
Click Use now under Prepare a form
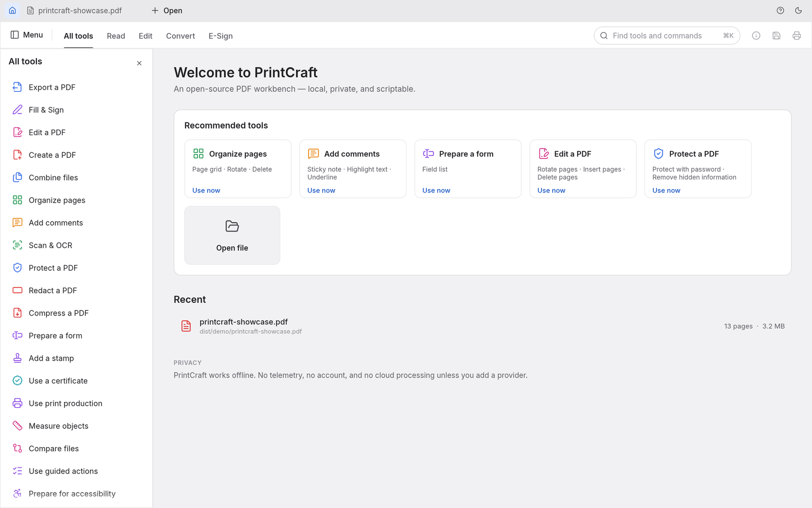[x=436, y=190]
